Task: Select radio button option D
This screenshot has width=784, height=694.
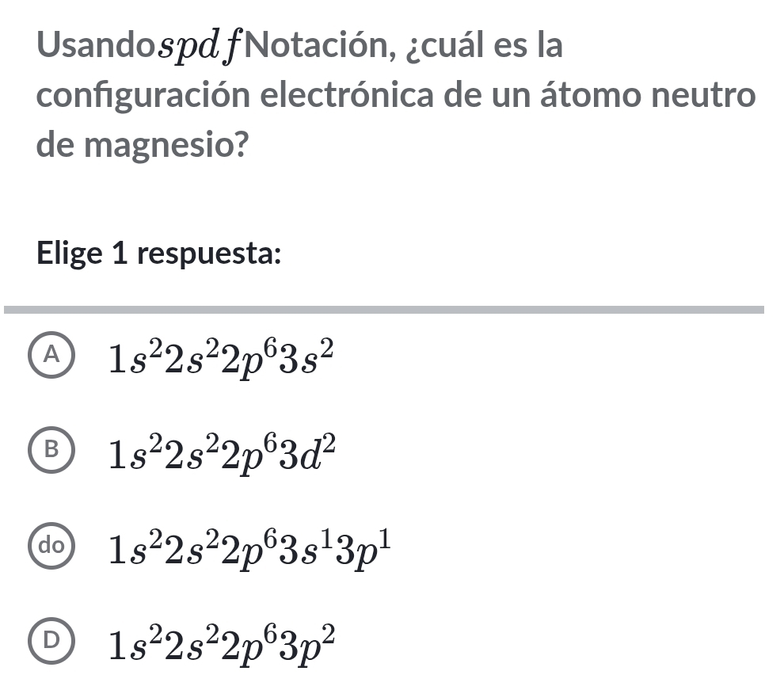Action: [x=51, y=639]
